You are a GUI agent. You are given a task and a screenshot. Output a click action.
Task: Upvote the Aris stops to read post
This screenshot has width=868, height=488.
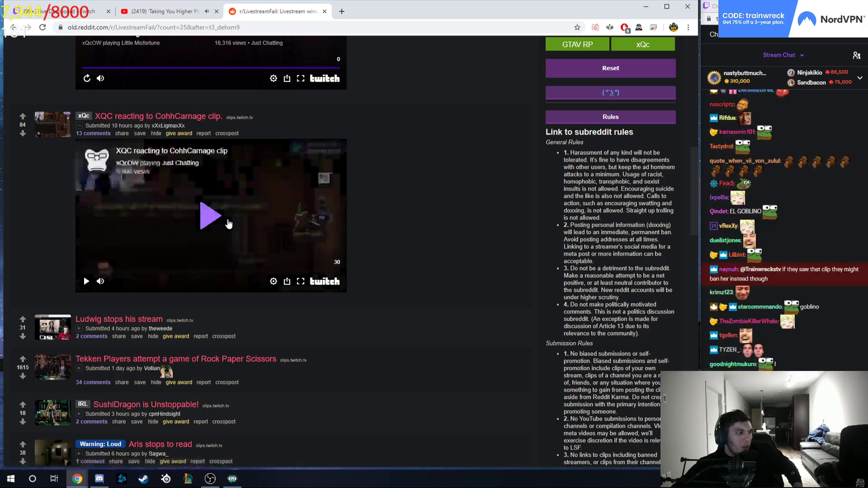click(x=23, y=444)
